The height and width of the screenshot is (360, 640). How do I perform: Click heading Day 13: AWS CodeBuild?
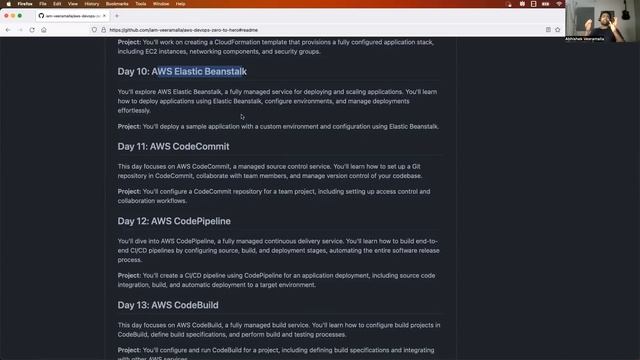point(168,305)
